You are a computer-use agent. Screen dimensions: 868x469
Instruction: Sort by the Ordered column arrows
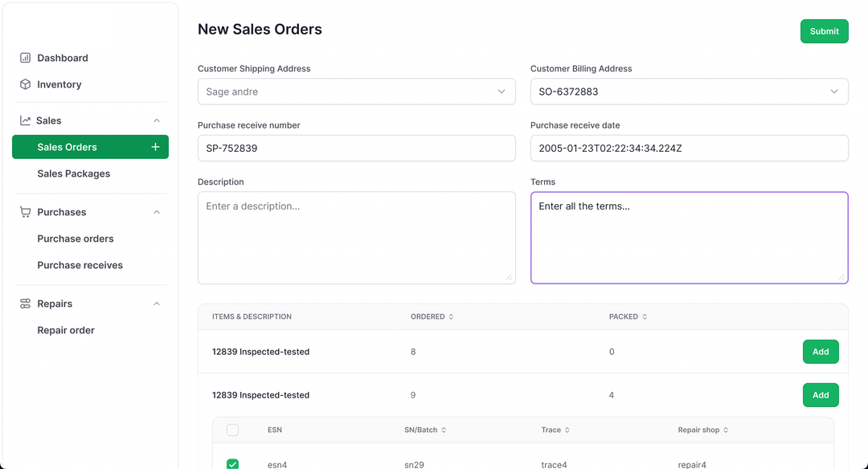tap(451, 316)
